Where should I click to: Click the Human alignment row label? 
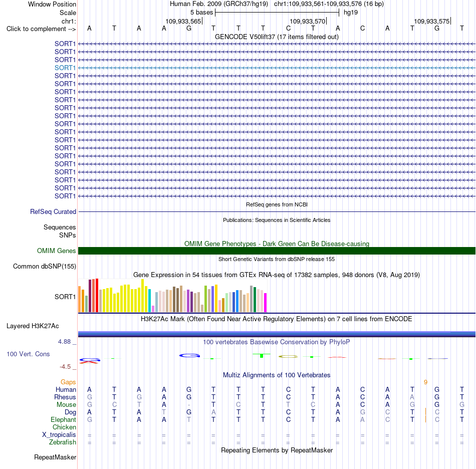coord(66,389)
